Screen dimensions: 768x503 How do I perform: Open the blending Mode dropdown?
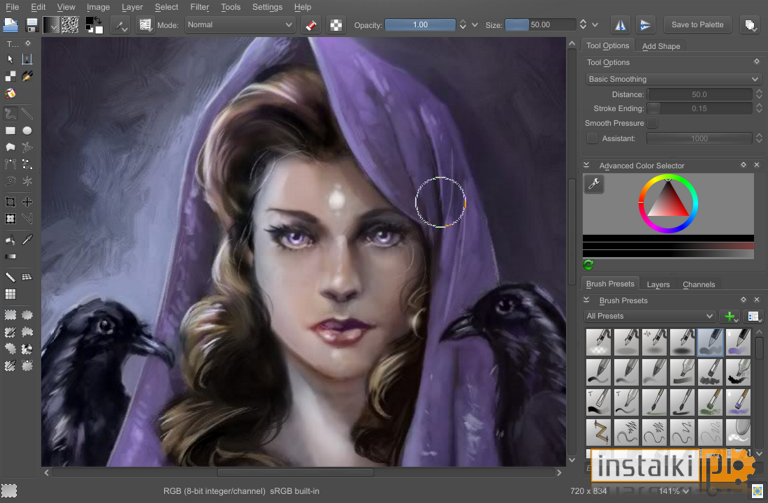click(x=240, y=25)
